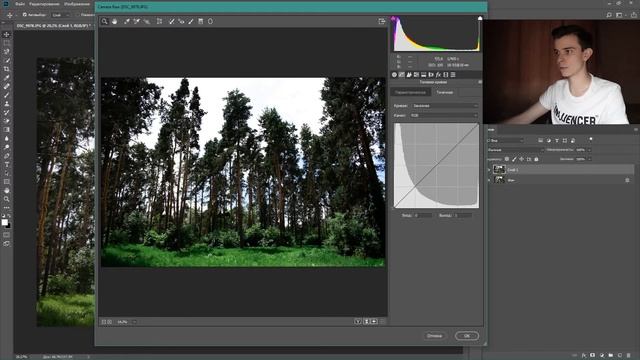Open the Tone Curve panel options menu

tap(480, 82)
